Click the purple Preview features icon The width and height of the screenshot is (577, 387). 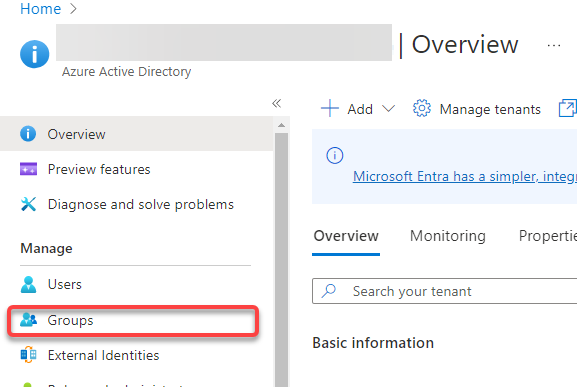coord(28,169)
